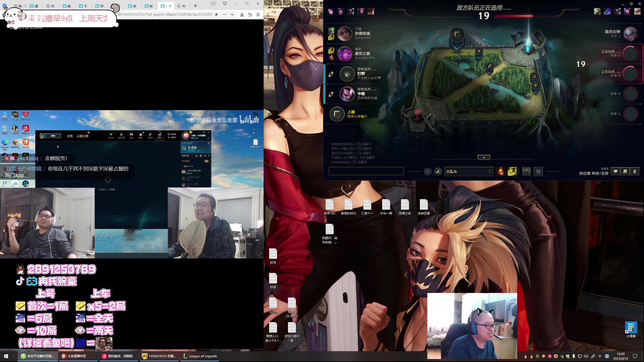
Task: Switch to the '冉' browser tab
Action: [x=181, y=6]
